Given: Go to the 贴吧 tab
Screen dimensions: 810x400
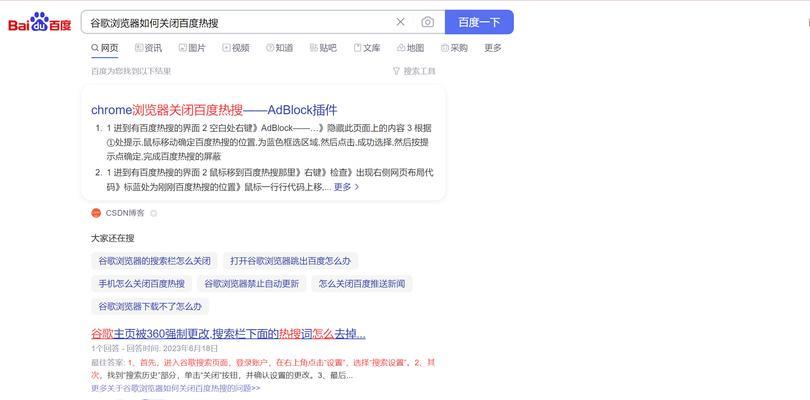Looking at the screenshot, I should [323, 48].
